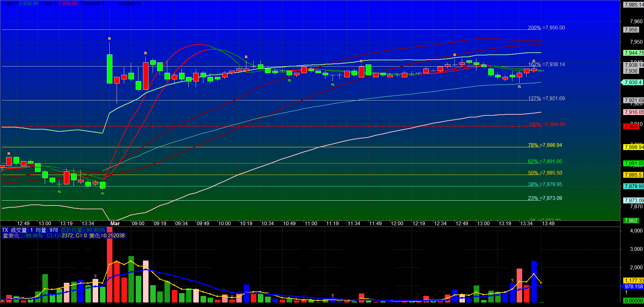644x307 pixels.
Task: Click the large green opening candle body
Action: click(110, 69)
